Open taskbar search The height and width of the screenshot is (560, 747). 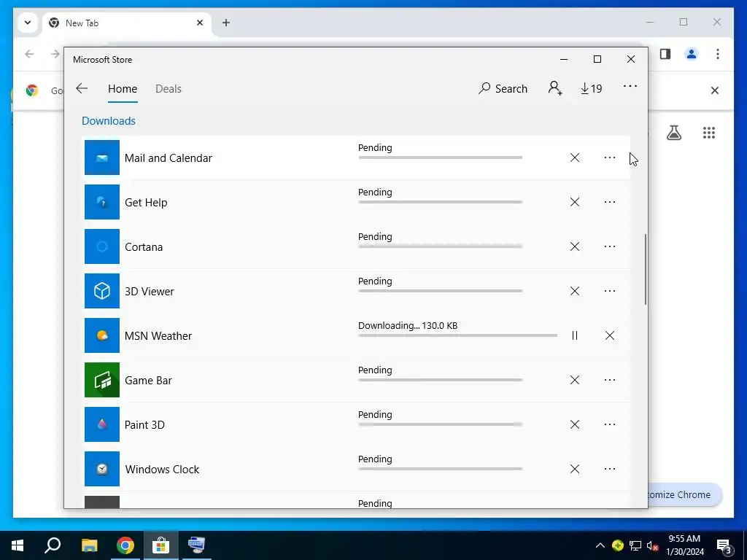[x=53, y=545]
